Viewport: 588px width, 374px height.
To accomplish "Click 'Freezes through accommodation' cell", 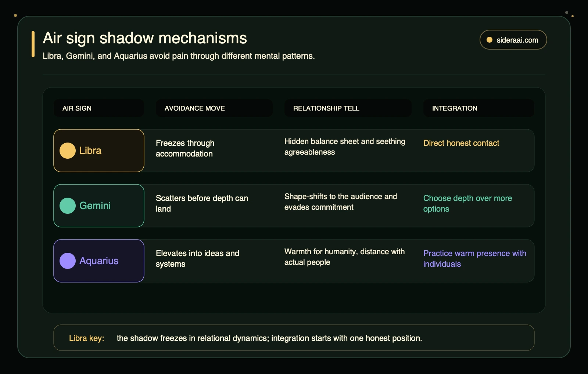I will click(185, 148).
